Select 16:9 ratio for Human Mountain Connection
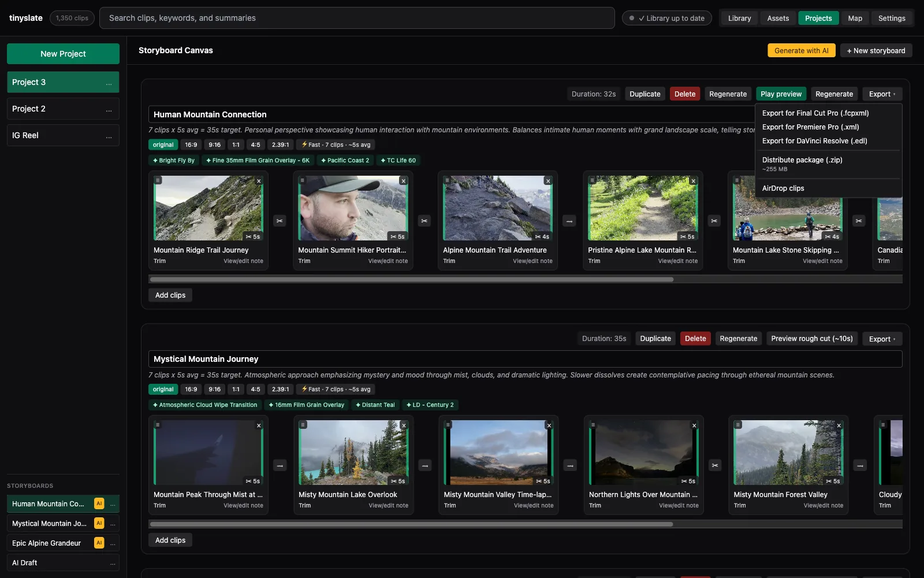The image size is (924, 578). pos(191,144)
